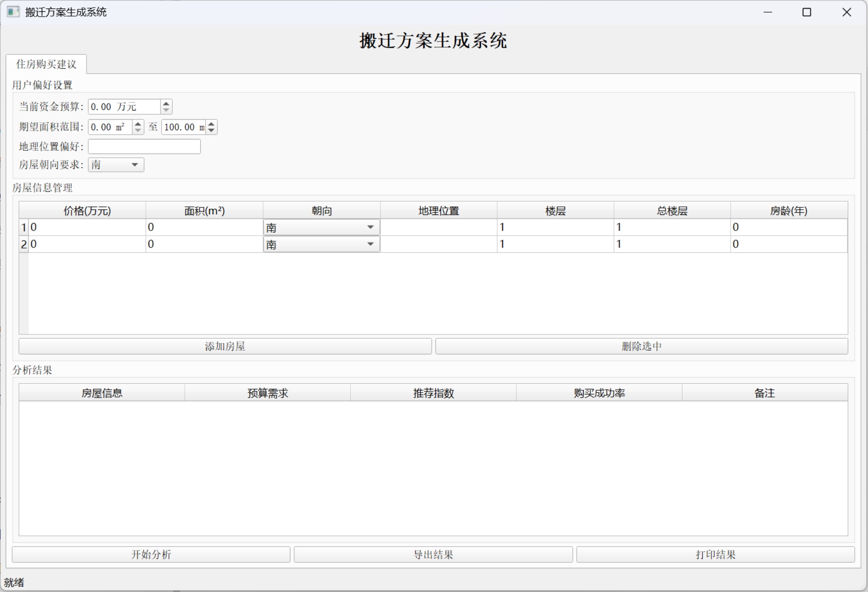Increase the minimum area spinner value
Viewport: 868px width, 592px height.
pos(138,124)
